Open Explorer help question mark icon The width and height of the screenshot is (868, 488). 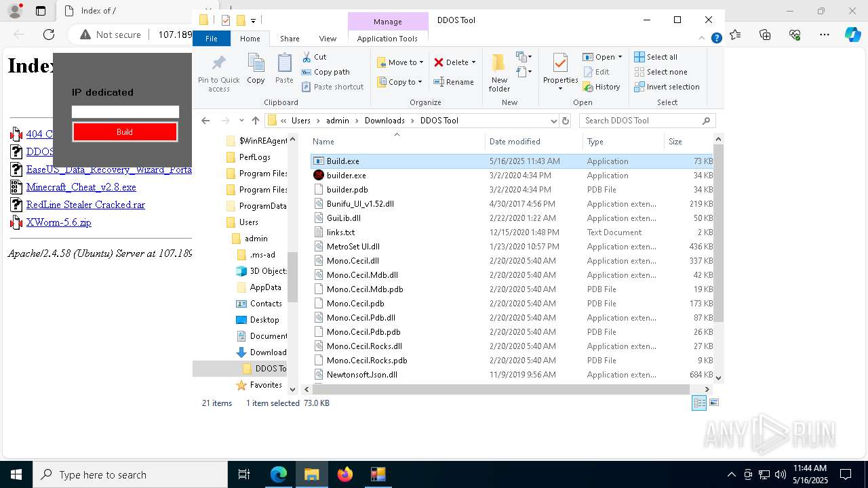click(716, 39)
